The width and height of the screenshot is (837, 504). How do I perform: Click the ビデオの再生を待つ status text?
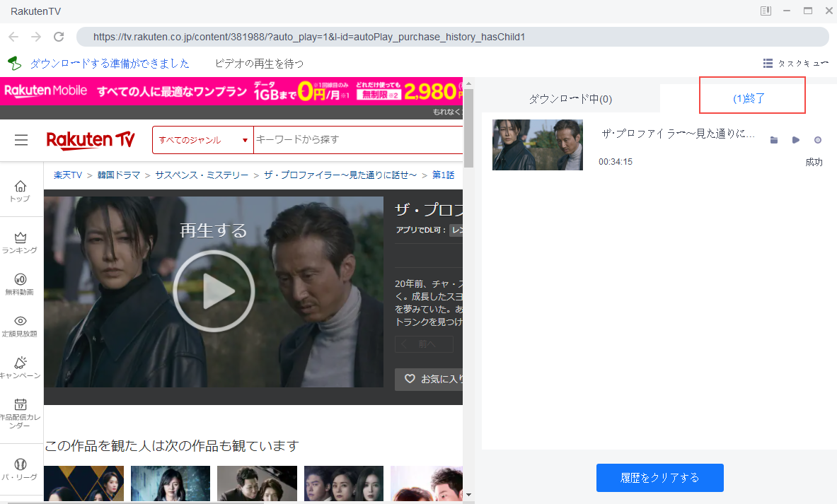(260, 64)
